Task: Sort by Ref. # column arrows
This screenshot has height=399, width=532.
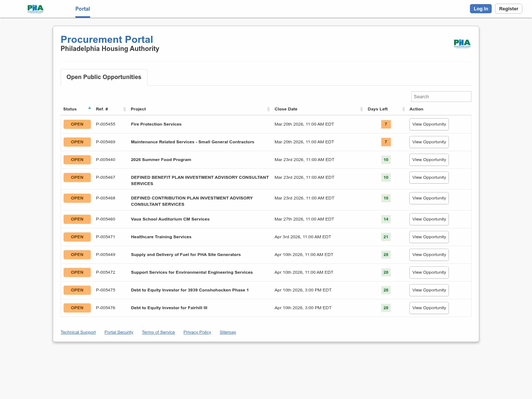Action: [x=125, y=109]
